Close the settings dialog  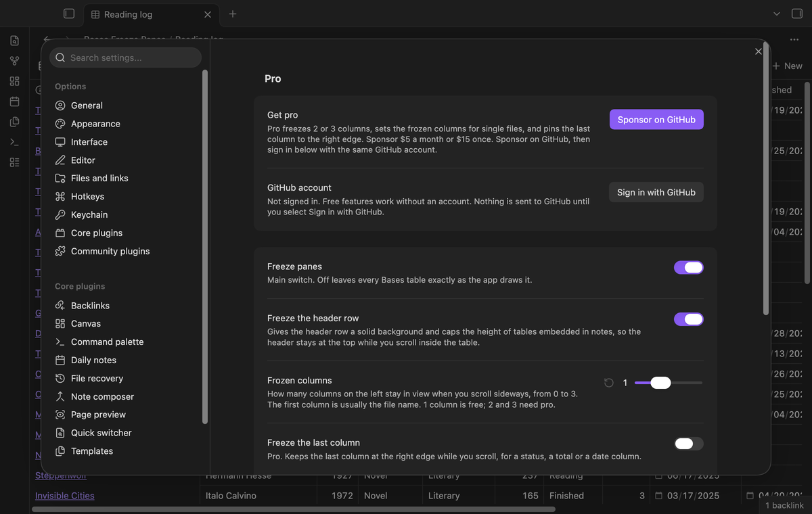758,51
